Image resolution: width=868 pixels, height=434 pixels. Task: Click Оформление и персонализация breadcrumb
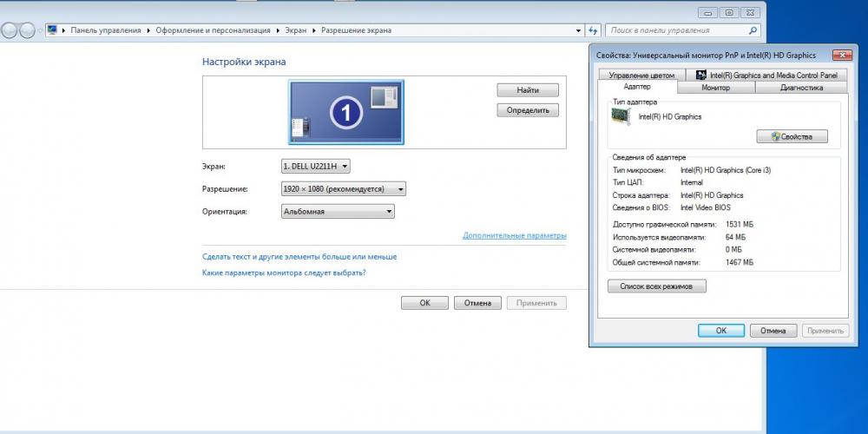pos(214,30)
